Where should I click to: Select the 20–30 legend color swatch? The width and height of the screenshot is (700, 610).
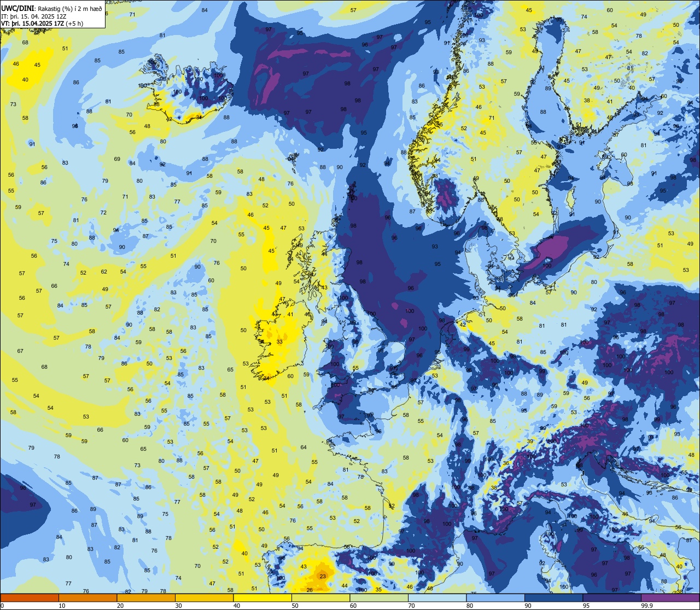(x=146, y=597)
